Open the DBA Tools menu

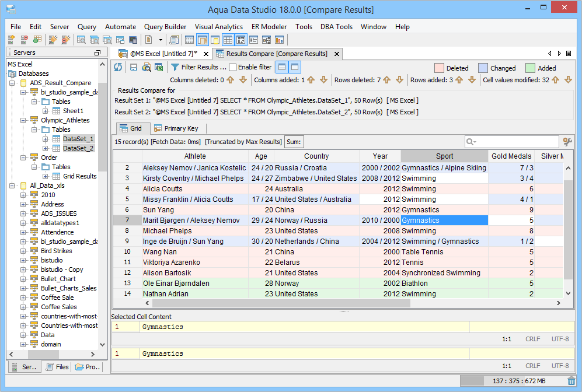click(336, 27)
